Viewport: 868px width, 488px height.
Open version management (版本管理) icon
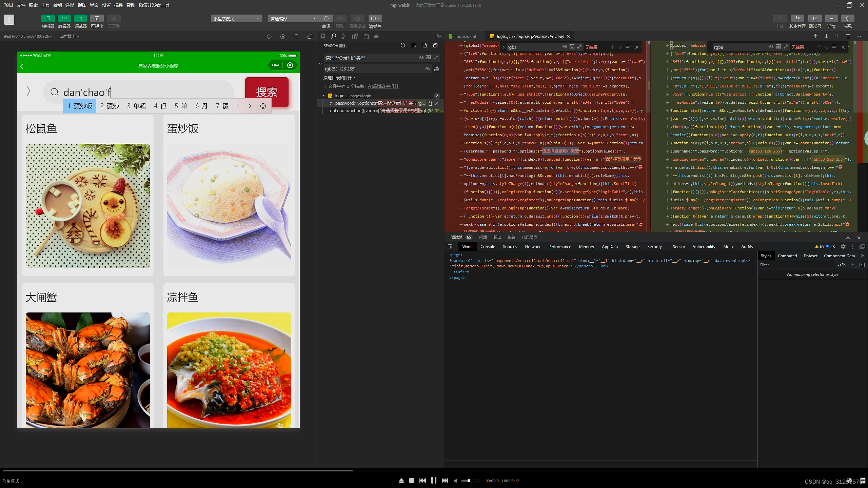tap(797, 18)
